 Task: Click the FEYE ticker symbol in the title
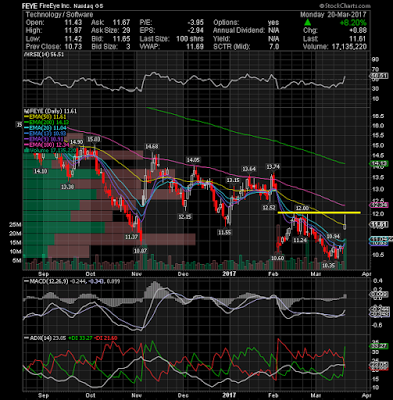[29, 6]
